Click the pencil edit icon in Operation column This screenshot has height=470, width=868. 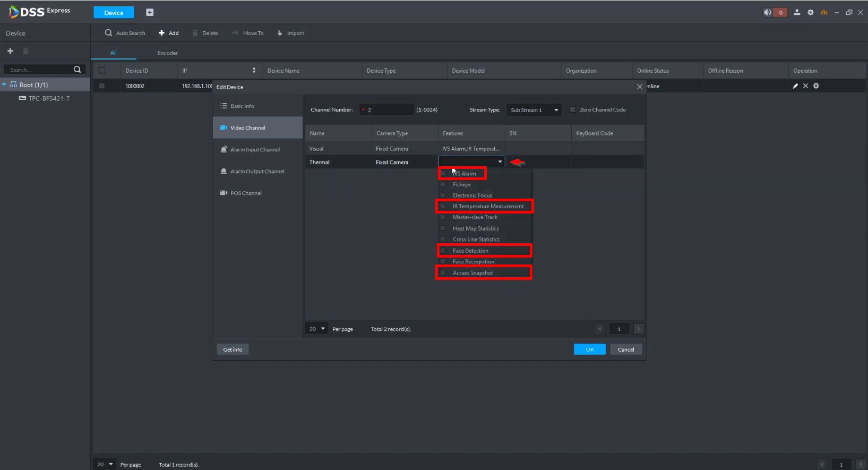tap(795, 86)
